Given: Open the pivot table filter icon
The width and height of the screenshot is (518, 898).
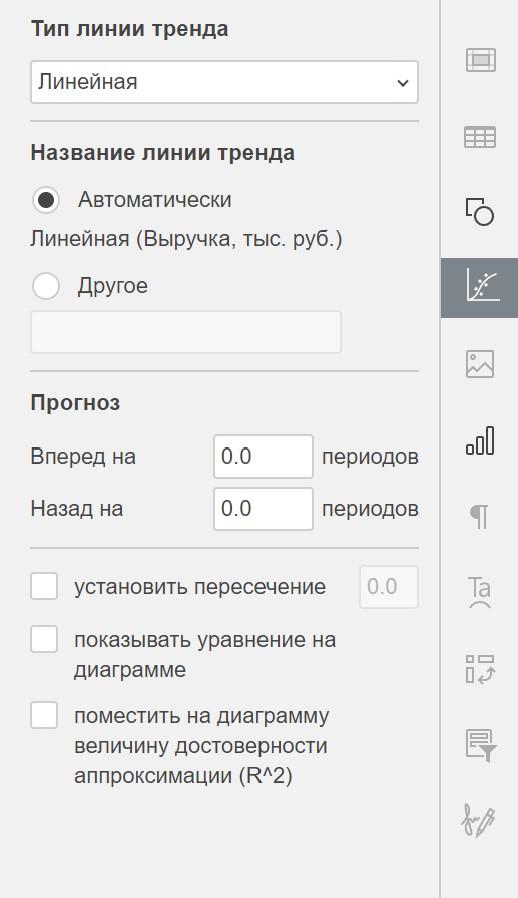Looking at the screenshot, I should [x=480, y=745].
